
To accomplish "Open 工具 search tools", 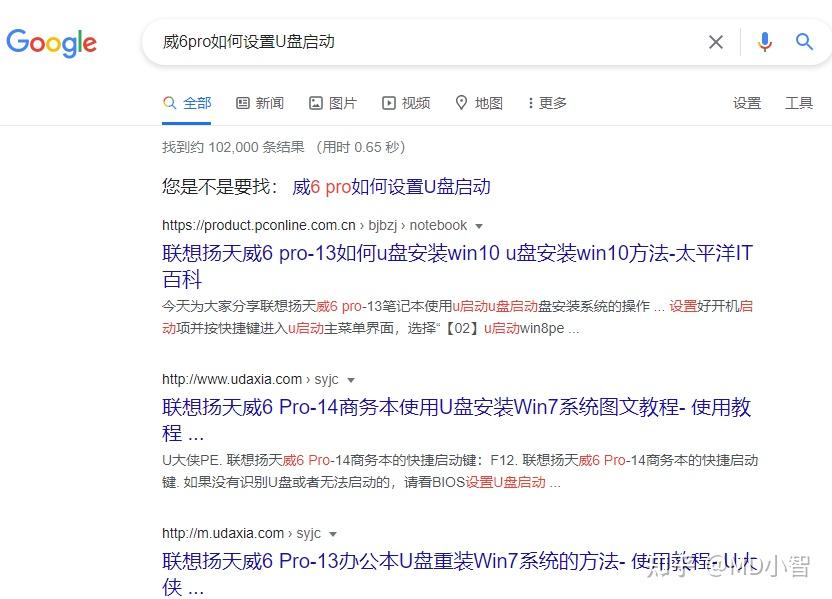I will (799, 103).
